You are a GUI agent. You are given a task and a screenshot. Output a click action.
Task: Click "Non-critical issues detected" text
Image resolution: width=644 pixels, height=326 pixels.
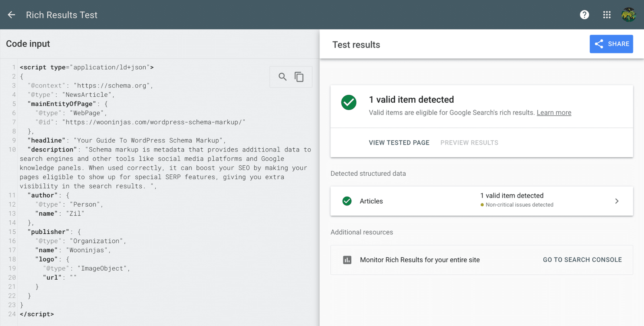(x=520, y=205)
